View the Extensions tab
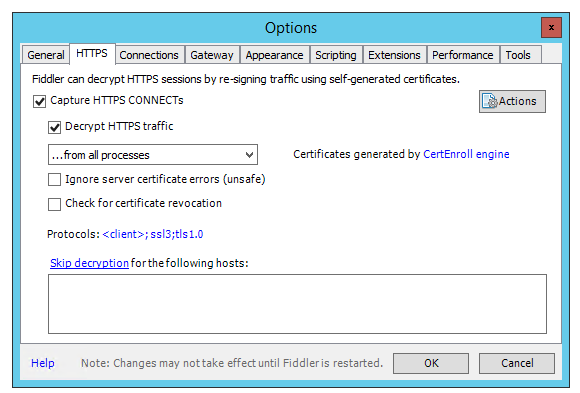This screenshot has width=580, height=393. (394, 55)
